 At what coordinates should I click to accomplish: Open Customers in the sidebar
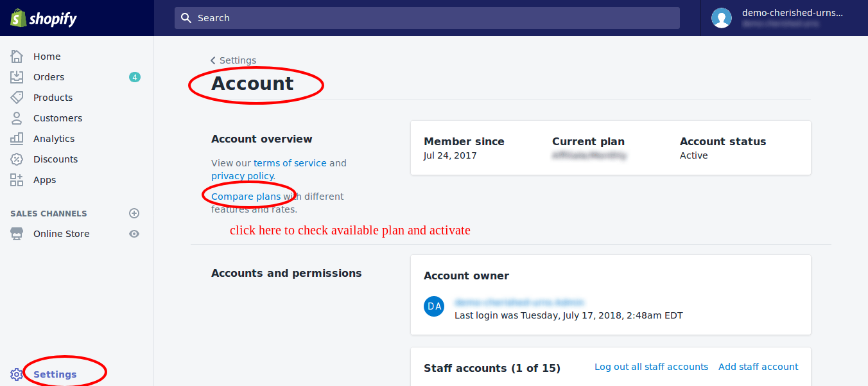(x=58, y=118)
